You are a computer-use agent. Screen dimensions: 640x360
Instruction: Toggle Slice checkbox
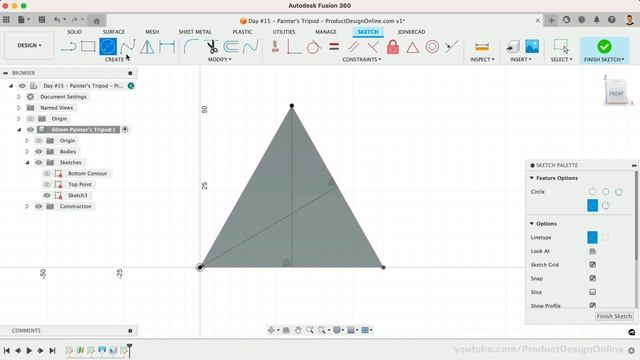click(x=592, y=292)
